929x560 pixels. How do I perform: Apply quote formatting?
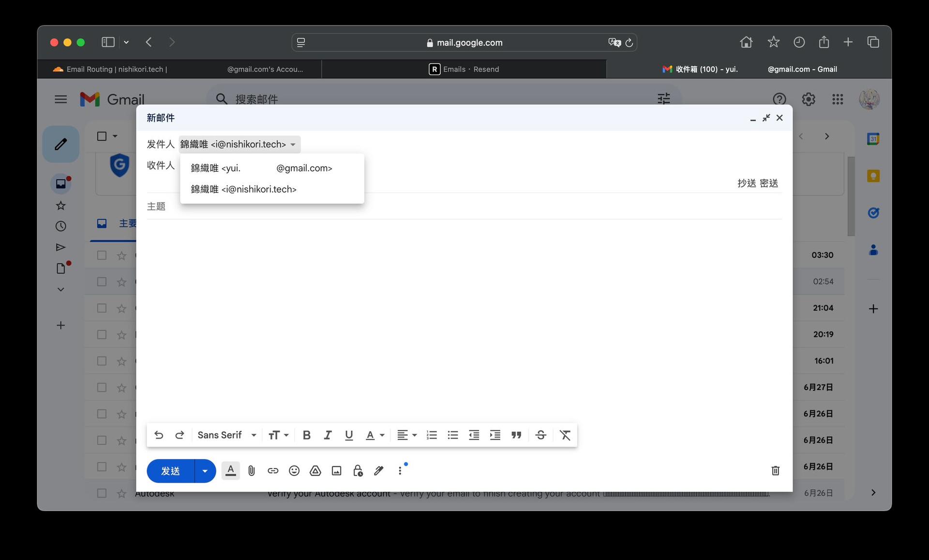[516, 435]
